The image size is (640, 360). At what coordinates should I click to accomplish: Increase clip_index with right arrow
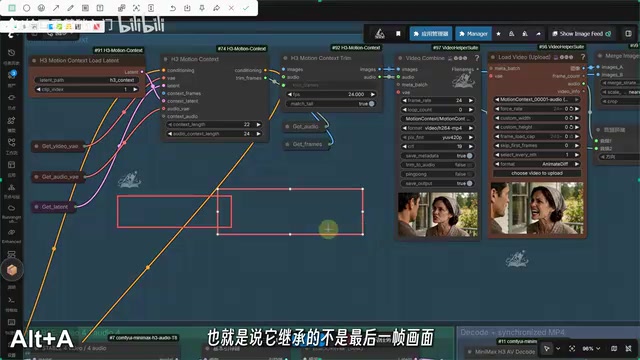pyautogui.click(x=135, y=89)
